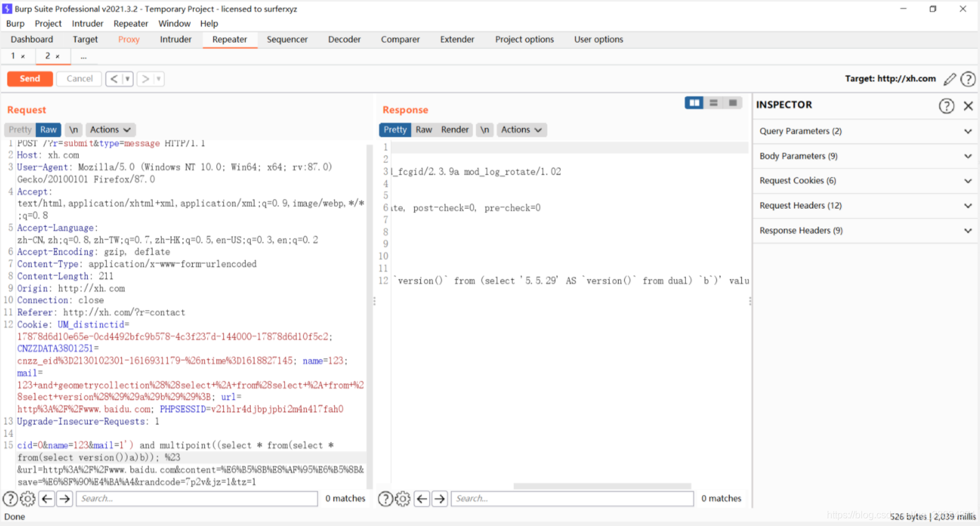Open Repeater help next to the target

(x=968, y=79)
